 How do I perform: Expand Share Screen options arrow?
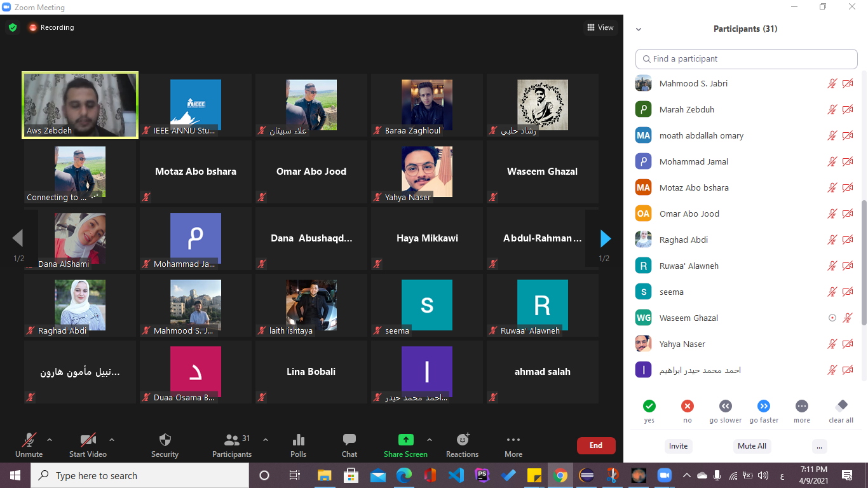[x=430, y=440]
